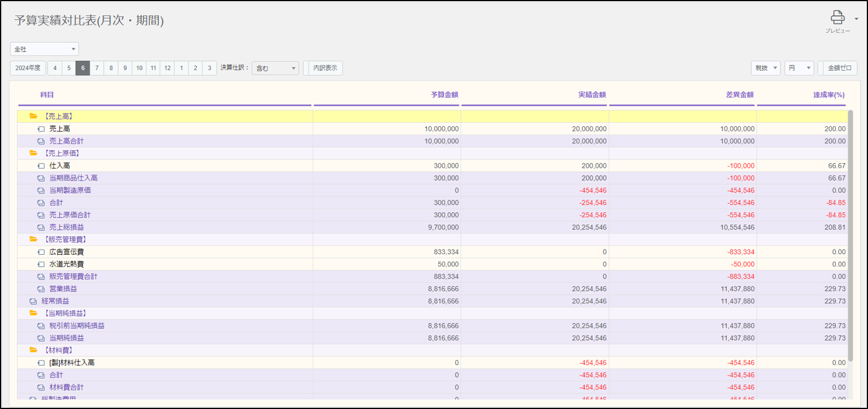Click the vertical scrollbar of the table
868x409 pixels.
coord(850,234)
